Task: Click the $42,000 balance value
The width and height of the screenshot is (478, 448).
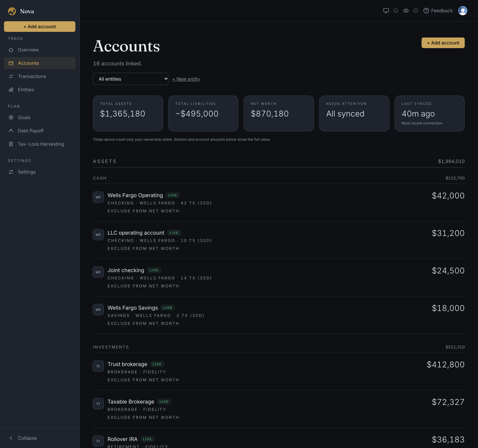Action: click(x=448, y=196)
